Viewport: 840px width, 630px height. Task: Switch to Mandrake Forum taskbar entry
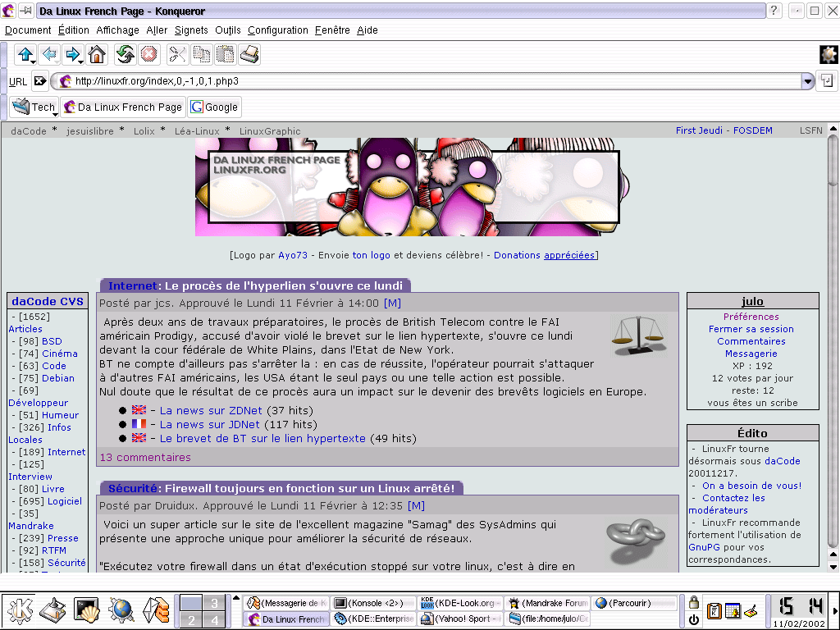pyautogui.click(x=547, y=603)
